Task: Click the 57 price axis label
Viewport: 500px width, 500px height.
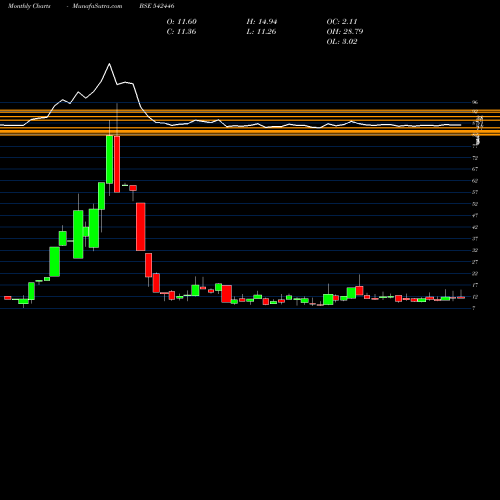Action: click(x=475, y=192)
